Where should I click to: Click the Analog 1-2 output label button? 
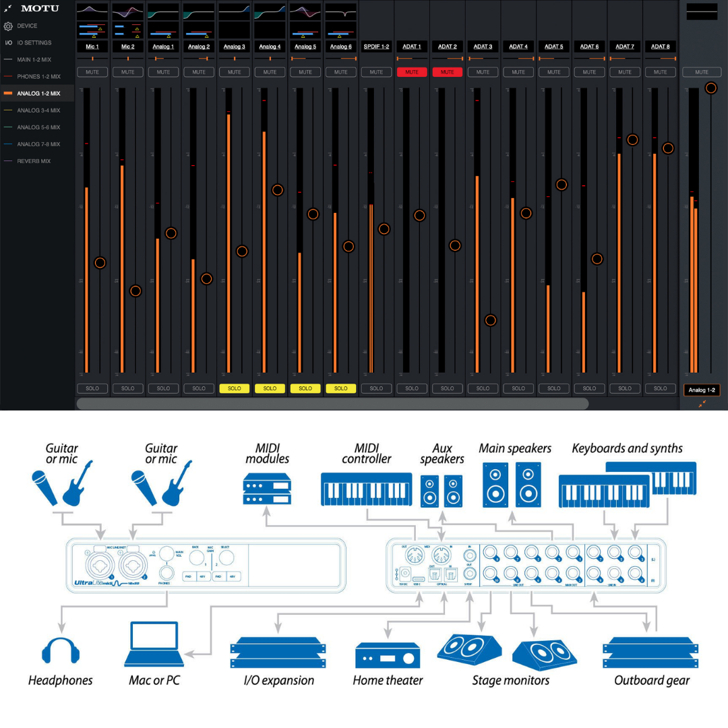[702, 390]
